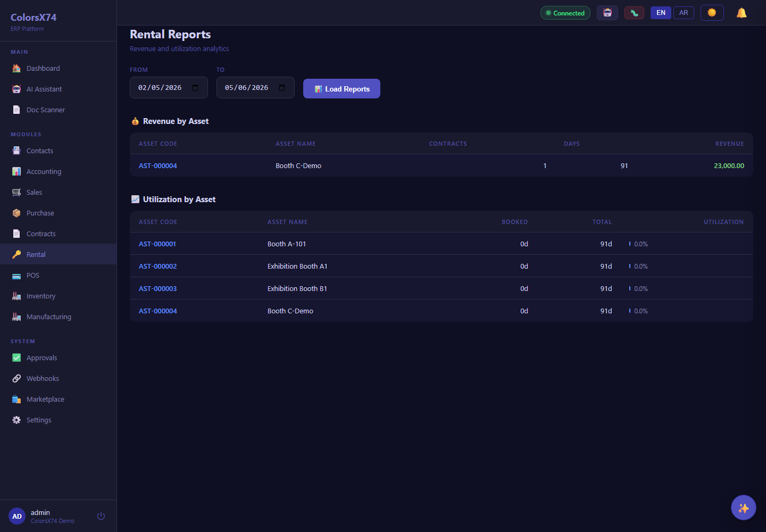
Task: Click Exhibition Booth A1 asset name
Action: coord(297,267)
